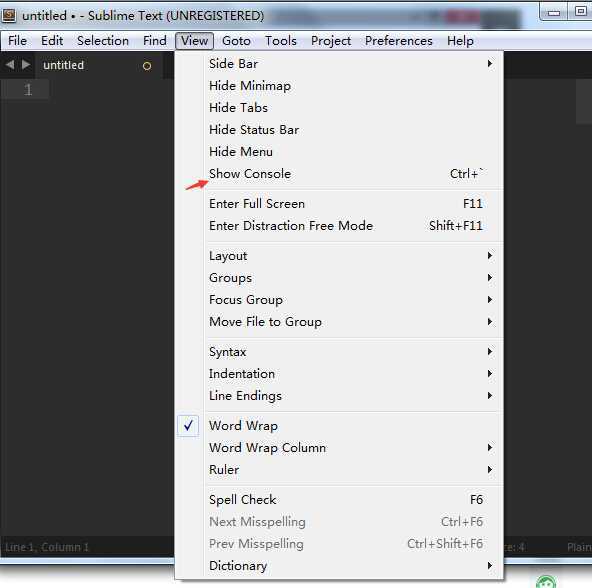This screenshot has height=588, width=592.
Task: Click the Sublime Text app icon in title bar
Action: click(8, 15)
